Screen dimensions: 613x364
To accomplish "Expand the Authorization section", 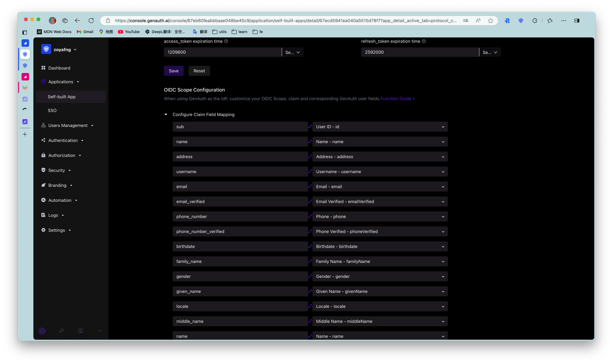I will [61, 155].
